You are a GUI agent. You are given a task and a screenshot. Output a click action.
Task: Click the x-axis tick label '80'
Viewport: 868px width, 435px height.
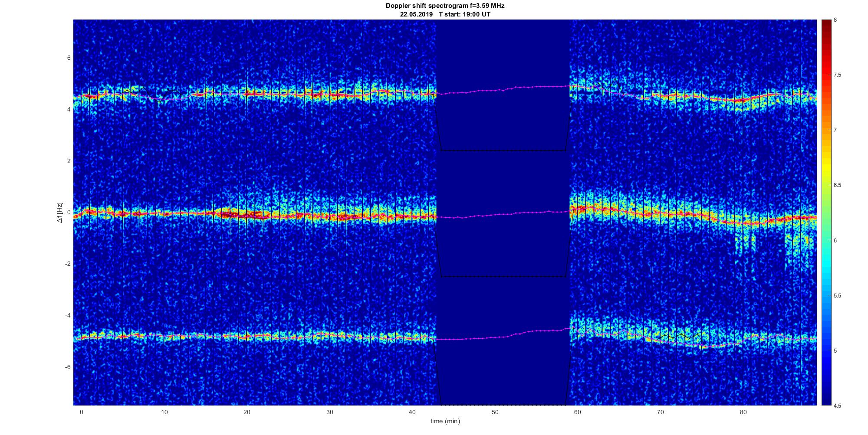pyautogui.click(x=743, y=412)
